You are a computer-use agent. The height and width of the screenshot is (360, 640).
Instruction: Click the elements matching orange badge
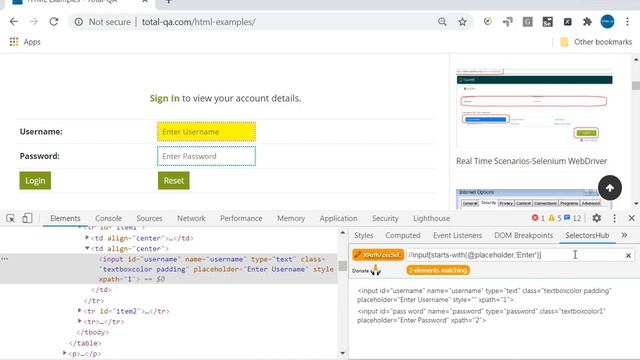click(438, 270)
